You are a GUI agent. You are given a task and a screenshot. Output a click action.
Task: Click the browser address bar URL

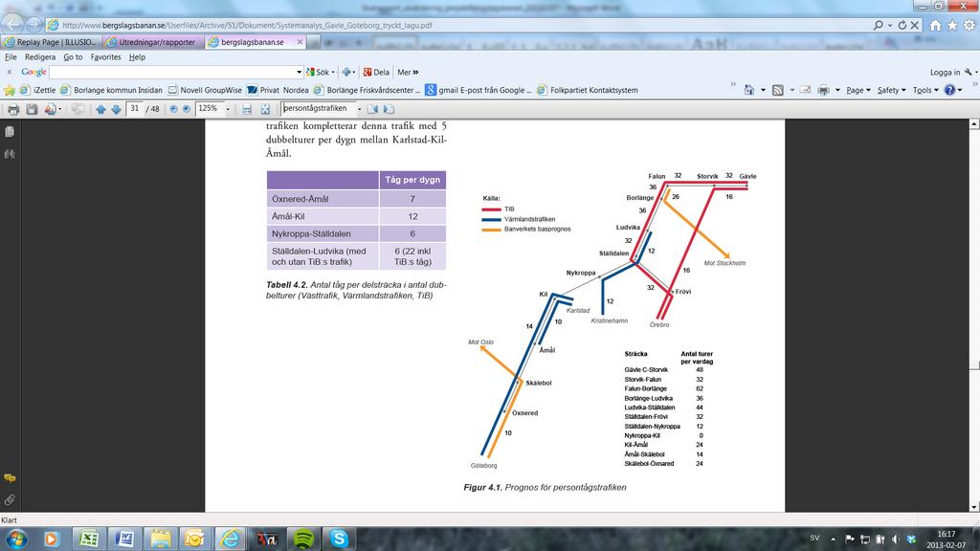(247, 25)
